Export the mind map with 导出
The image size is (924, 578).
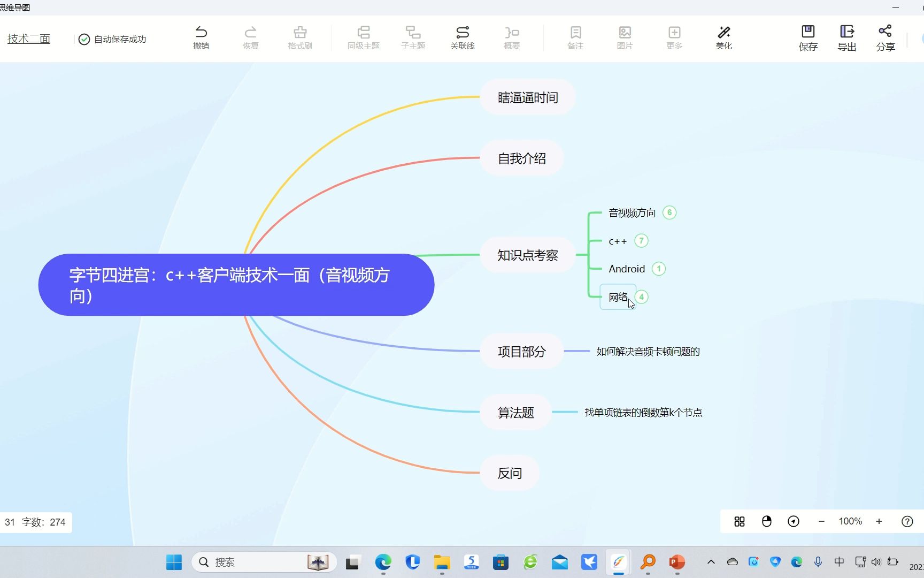(847, 38)
